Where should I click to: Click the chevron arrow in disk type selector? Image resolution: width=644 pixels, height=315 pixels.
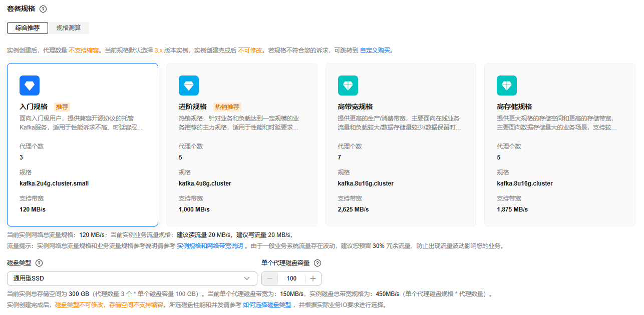[247, 278]
